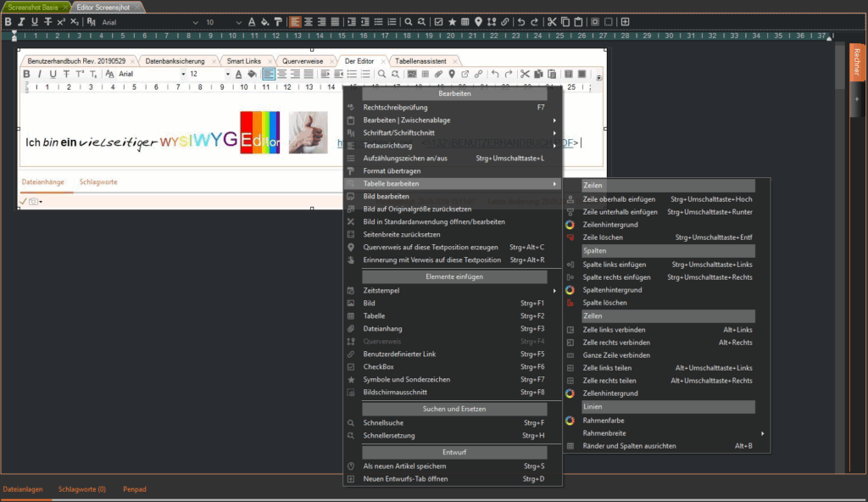
Task: Click the undo arrow in top toolbar
Action: [521, 21]
